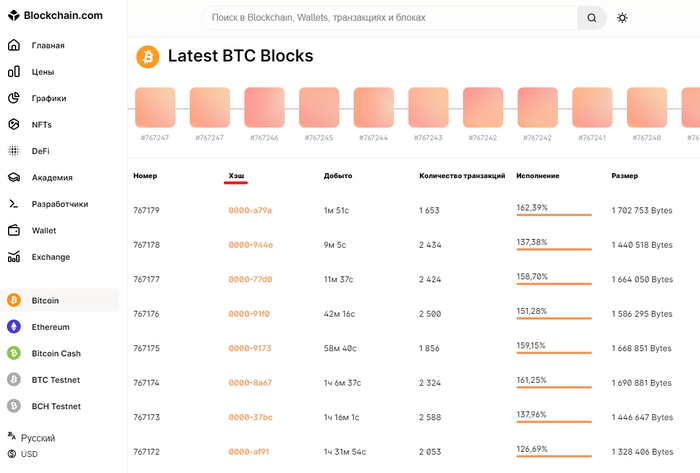This screenshot has height=473, width=700.
Task: Select the NFTs cube icon
Action: pos(14,125)
